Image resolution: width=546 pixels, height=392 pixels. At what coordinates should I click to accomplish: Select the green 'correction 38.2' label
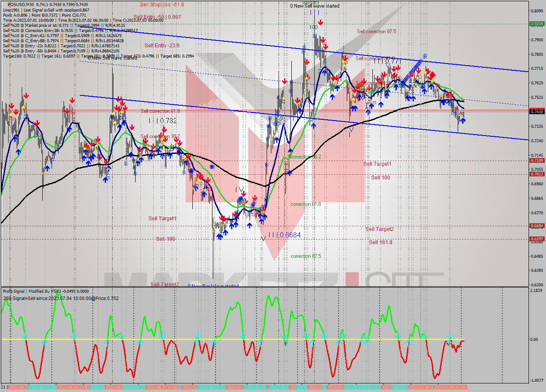(x=306, y=157)
